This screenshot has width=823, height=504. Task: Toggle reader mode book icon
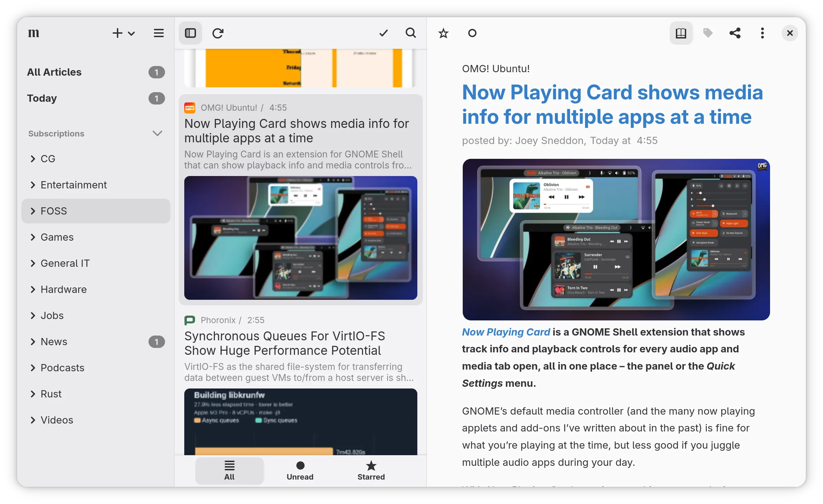pyautogui.click(x=681, y=33)
